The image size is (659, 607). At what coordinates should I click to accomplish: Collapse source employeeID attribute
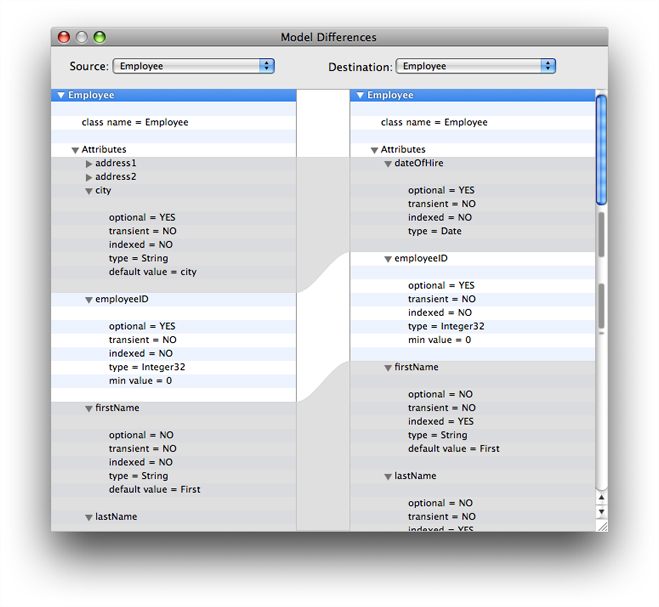click(89, 300)
